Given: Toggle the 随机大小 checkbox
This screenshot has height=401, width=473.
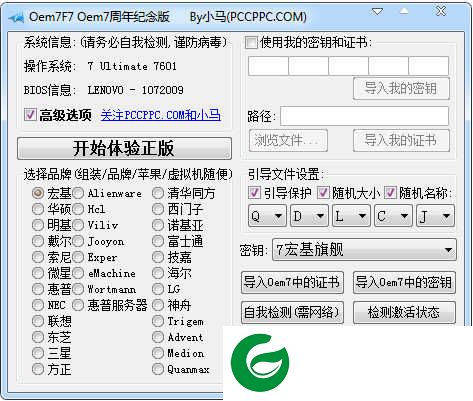Looking at the screenshot, I should pos(322,193).
